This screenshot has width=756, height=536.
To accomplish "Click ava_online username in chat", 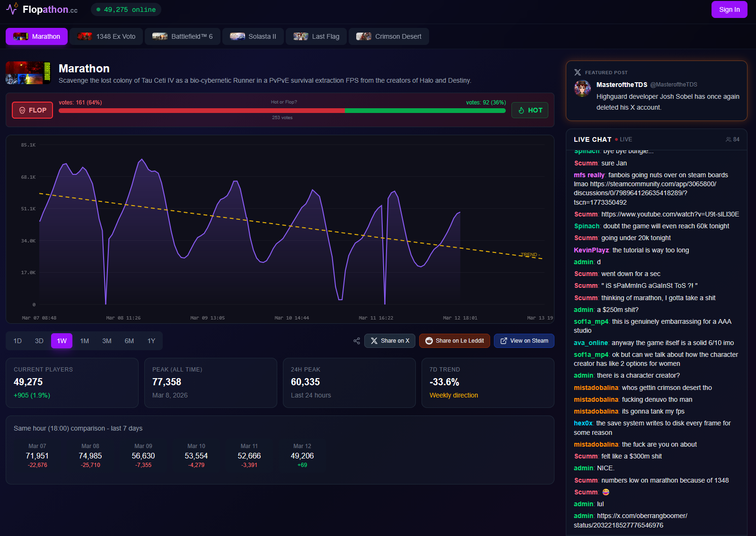I will [591, 343].
